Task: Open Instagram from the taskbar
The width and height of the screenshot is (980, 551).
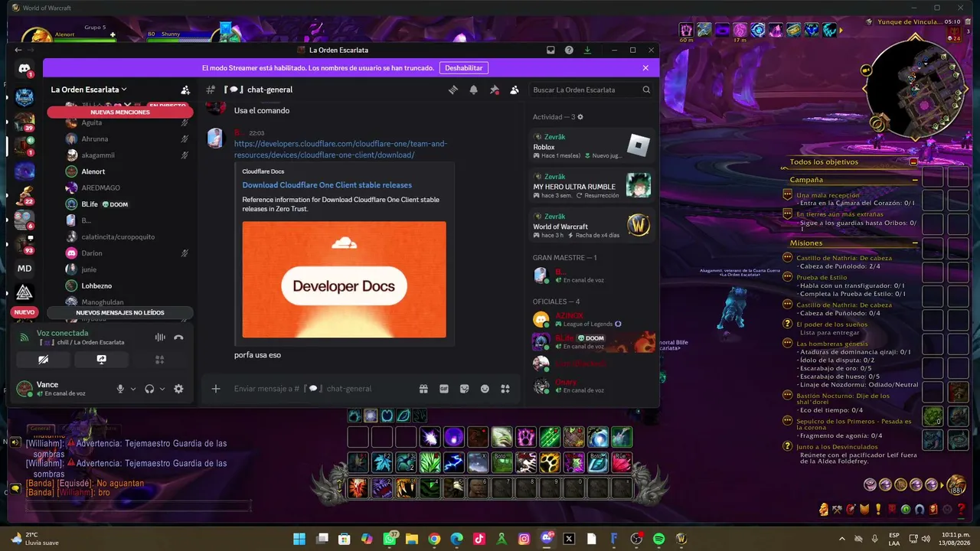Action: pos(524,539)
